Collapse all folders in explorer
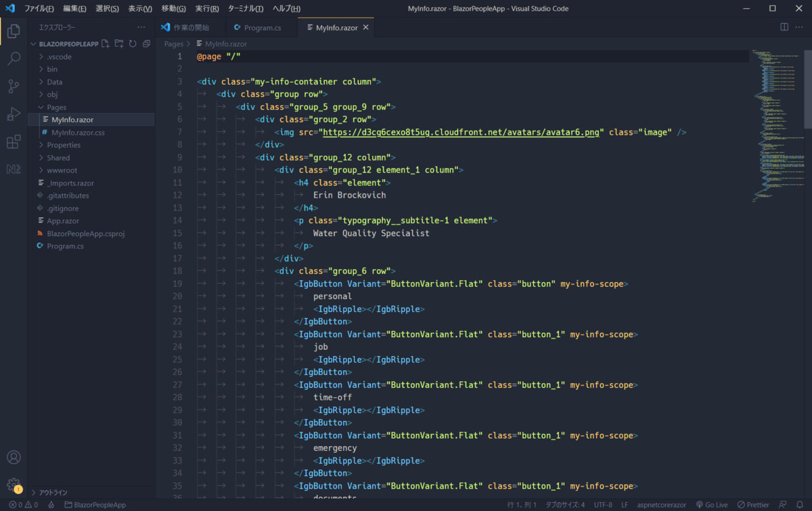This screenshot has height=511, width=812. [146, 44]
